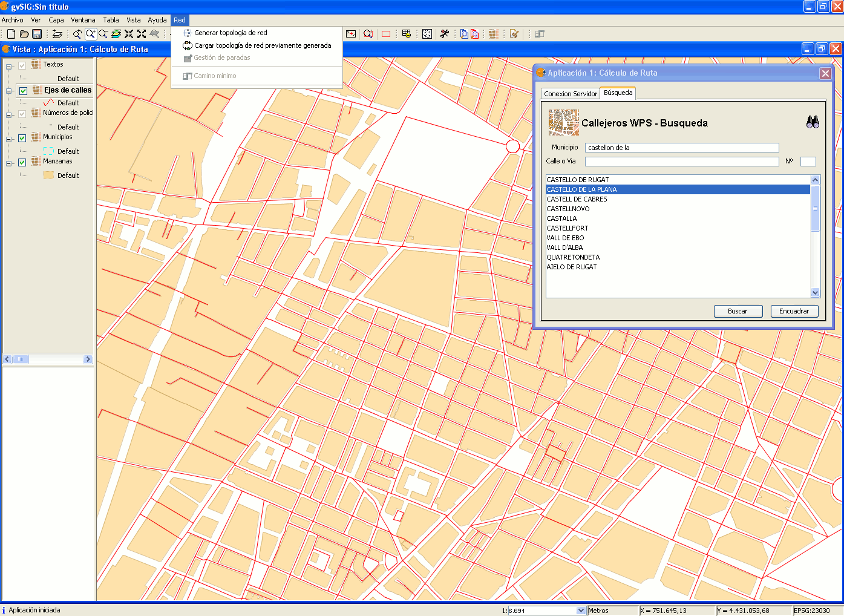844x616 pixels.
Task: Click the Add layer toolbar icon
Action: [57, 34]
